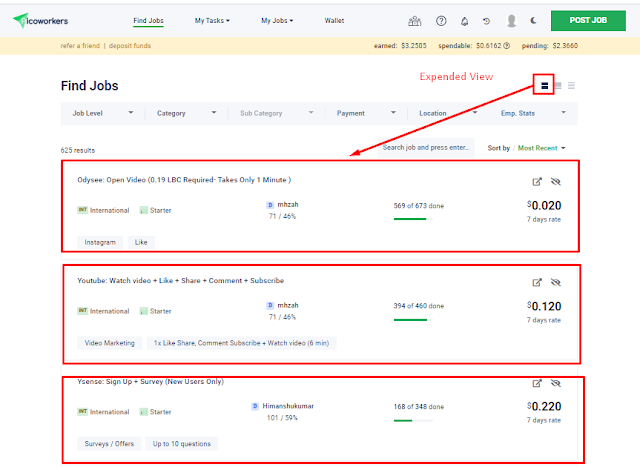Click the 569 of 673 progress bar
640x467 pixels.
click(413, 219)
